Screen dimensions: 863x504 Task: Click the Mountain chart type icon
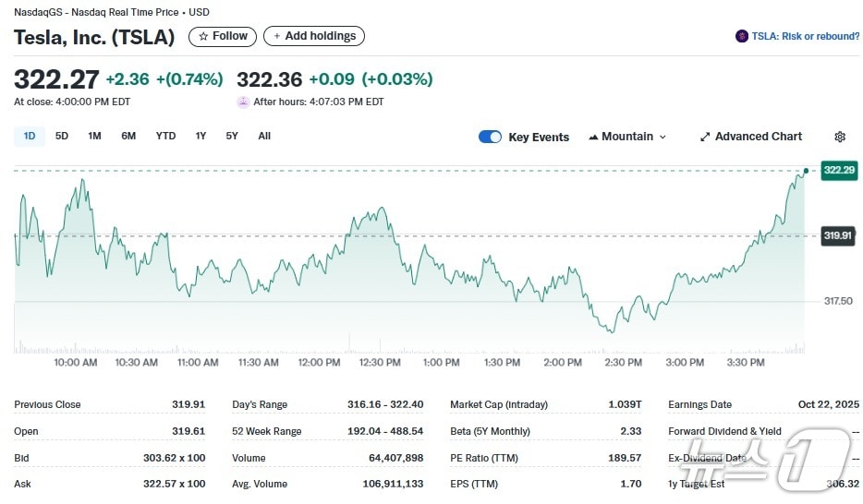pyautogui.click(x=593, y=137)
